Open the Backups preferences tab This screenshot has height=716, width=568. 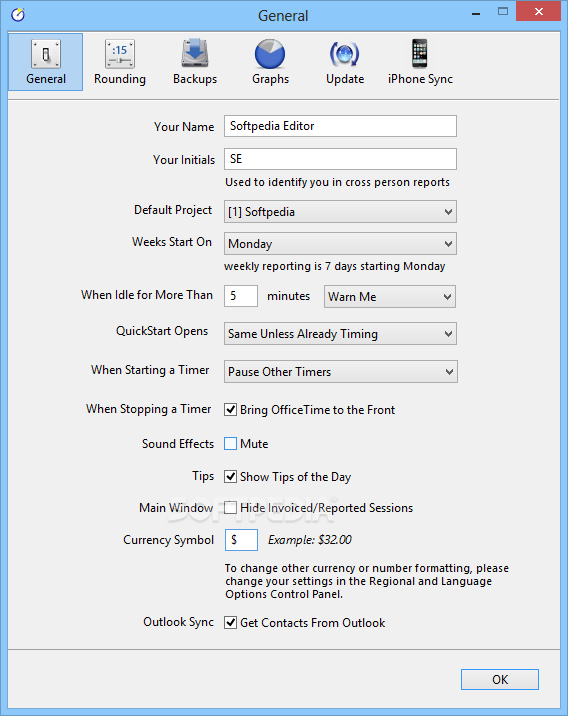[x=195, y=62]
